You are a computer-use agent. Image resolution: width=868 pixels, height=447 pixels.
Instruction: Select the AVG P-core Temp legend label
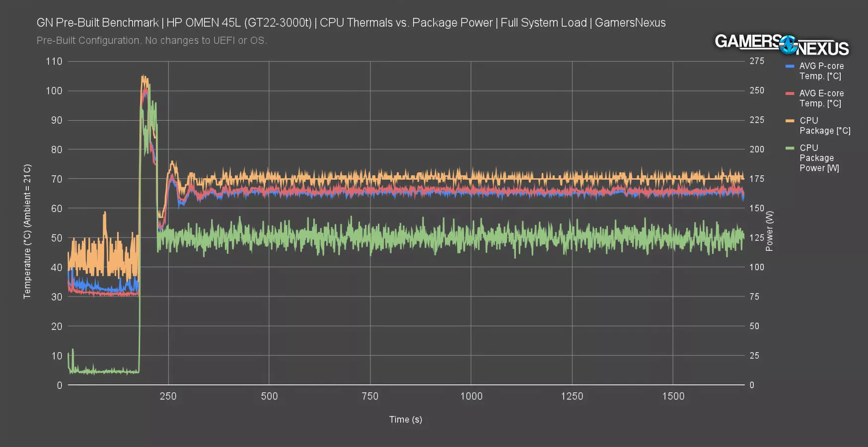[x=821, y=71]
